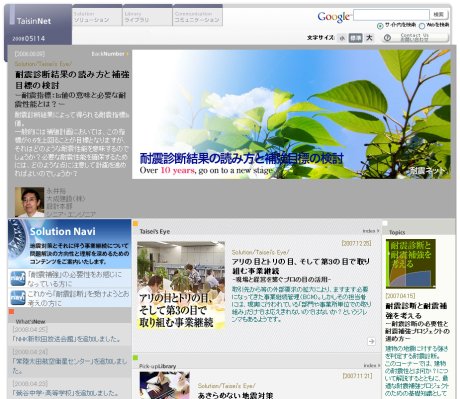Click the Solution Navi banner

[69, 244]
